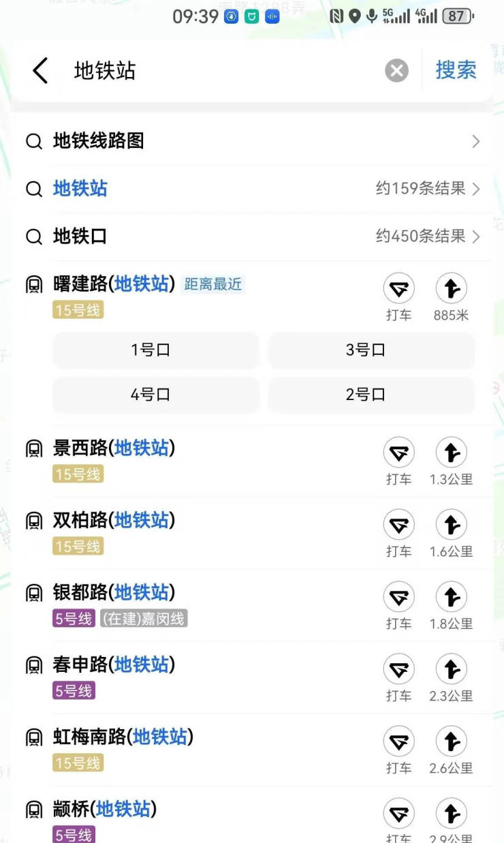Navigate to 双柏路 via 1.6公里 arrow
The width and height of the screenshot is (504, 843).
click(451, 525)
